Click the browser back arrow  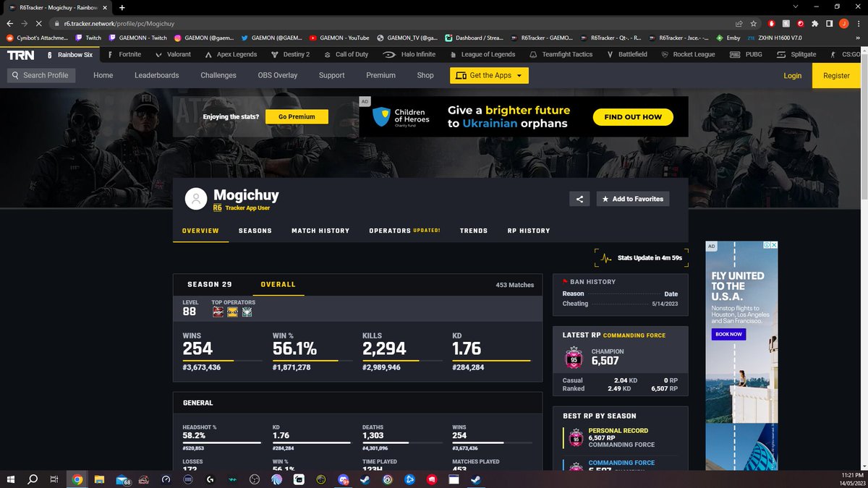click(10, 23)
